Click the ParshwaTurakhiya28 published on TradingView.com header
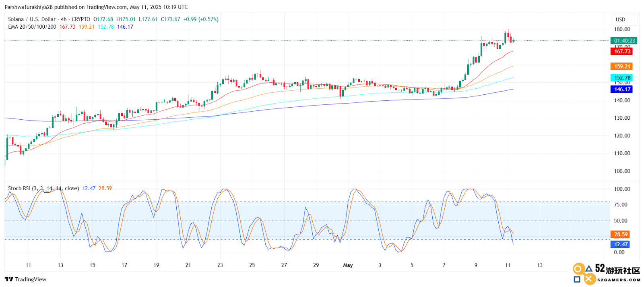Image resolution: width=644 pixels, height=287 pixels. pyautogui.click(x=96, y=7)
